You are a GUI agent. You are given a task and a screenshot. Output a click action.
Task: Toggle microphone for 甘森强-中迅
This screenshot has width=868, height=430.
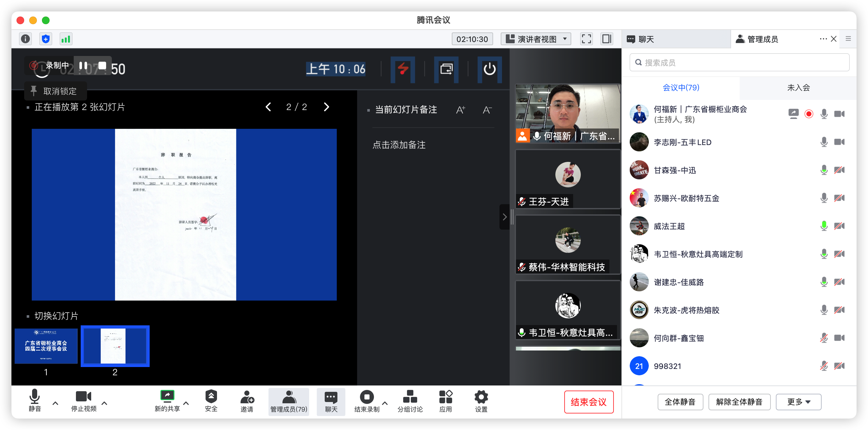824,170
